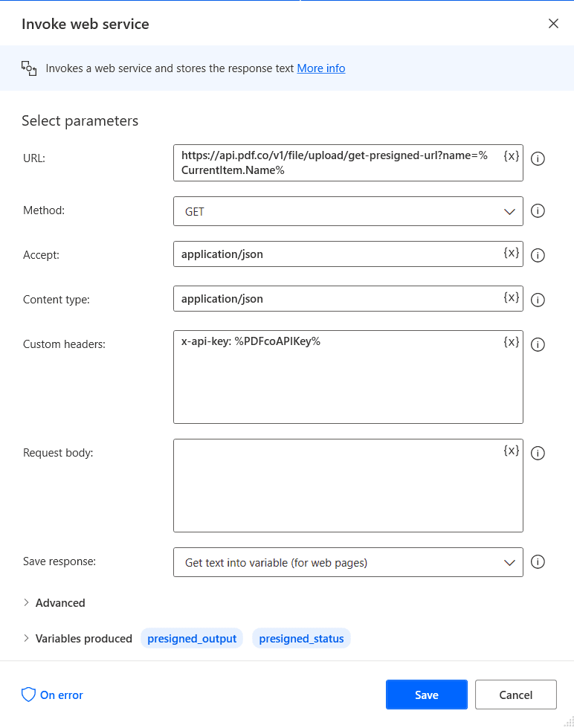
Task: Show info tooltip for URL parameter
Action: point(538,158)
